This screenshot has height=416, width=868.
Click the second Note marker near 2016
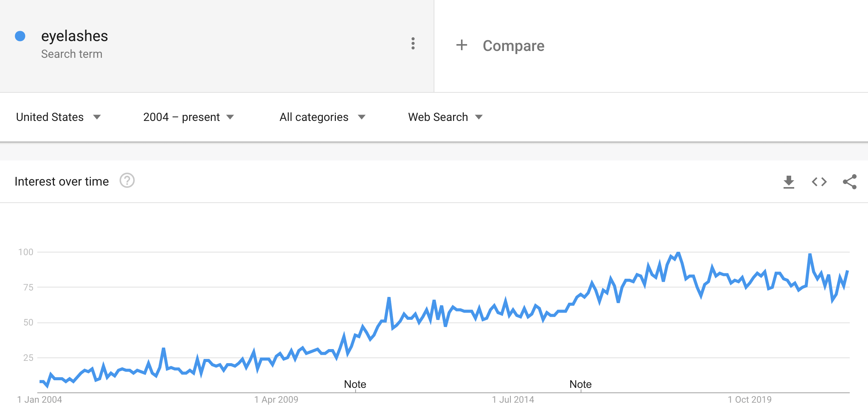580,384
